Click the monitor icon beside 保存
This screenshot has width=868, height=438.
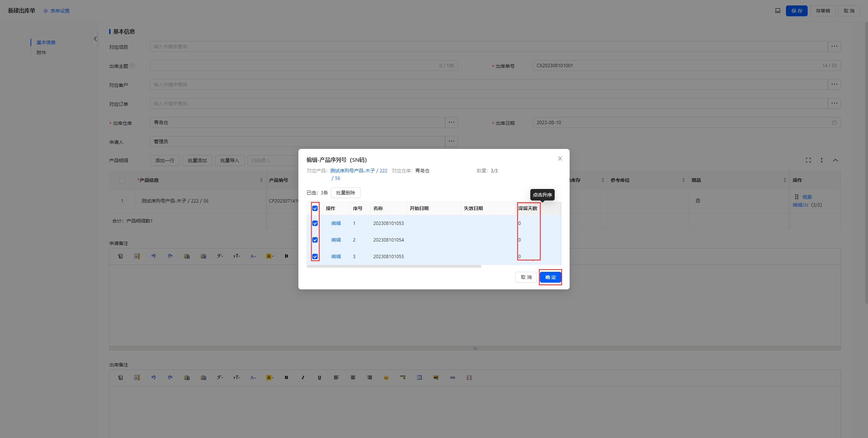pyautogui.click(x=777, y=11)
